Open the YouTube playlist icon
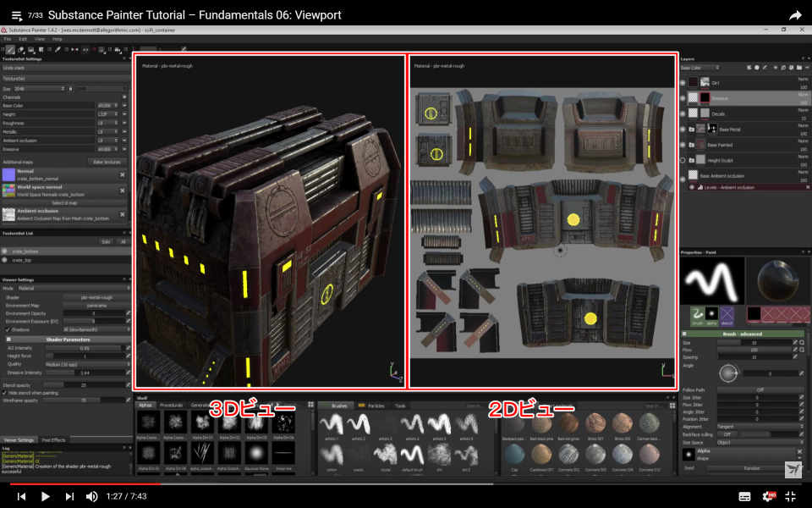812x508 pixels. coord(17,15)
